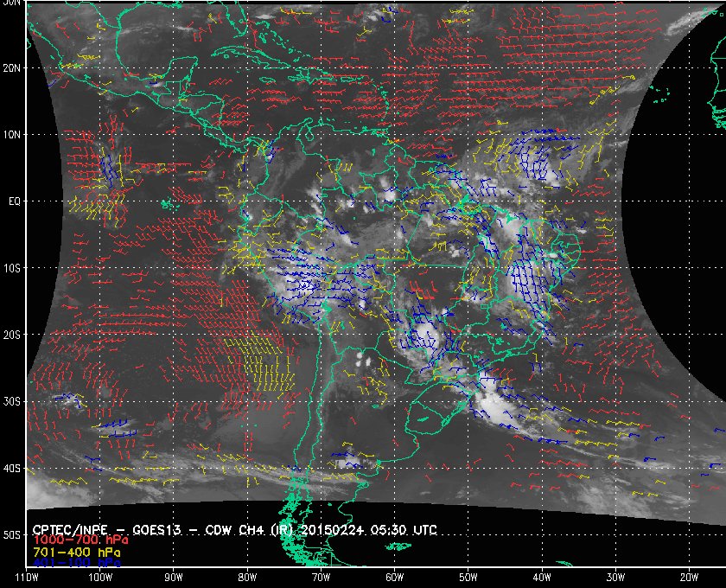The width and height of the screenshot is (726, 588).
Task: Select the 60W longitude label
Action: [x=394, y=578]
